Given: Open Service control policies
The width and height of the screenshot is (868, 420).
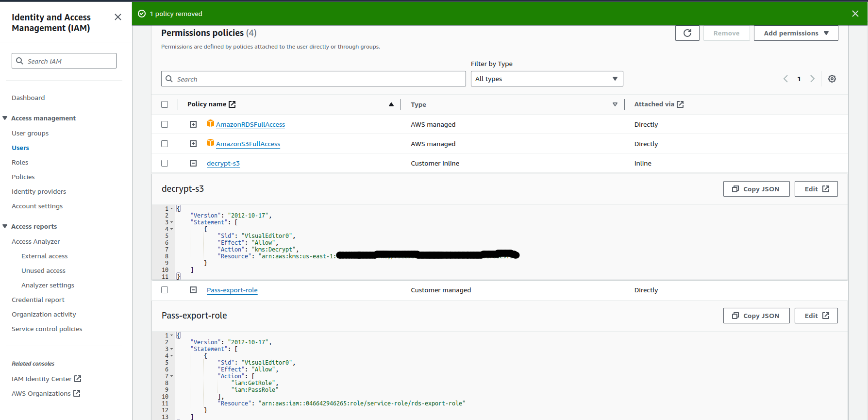Looking at the screenshot, I should pos(47,329).
